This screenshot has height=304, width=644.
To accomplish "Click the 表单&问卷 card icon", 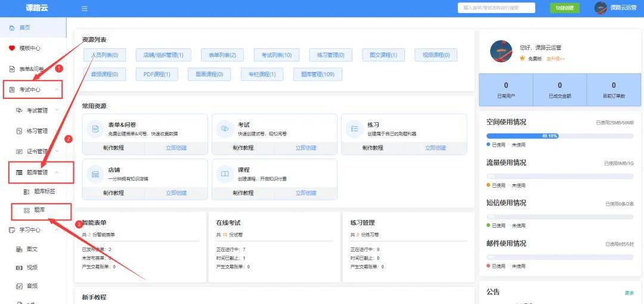I will [95, 129].
